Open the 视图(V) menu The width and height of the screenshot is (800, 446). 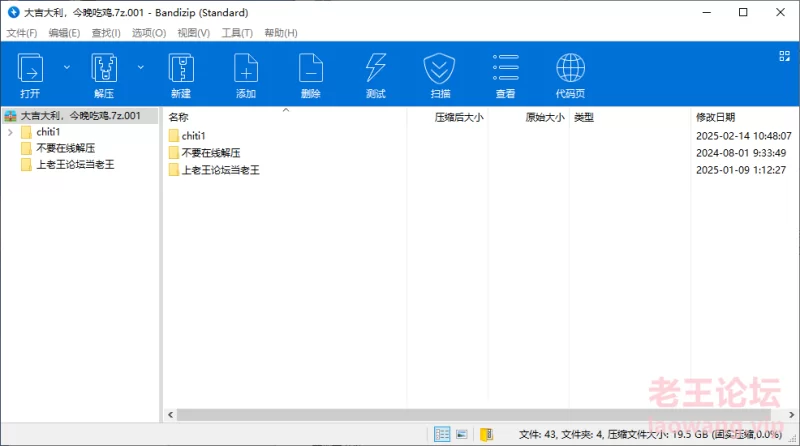click(x=193, y=33)
